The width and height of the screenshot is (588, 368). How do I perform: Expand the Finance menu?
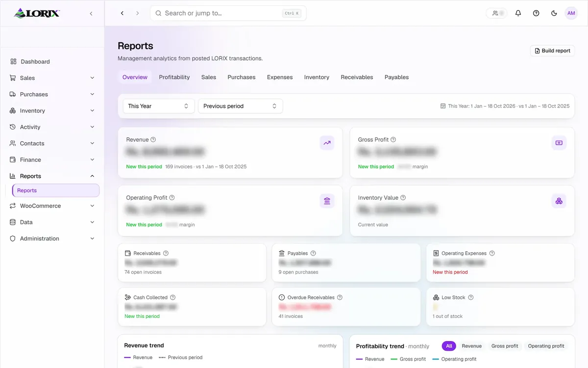point(52,160)
